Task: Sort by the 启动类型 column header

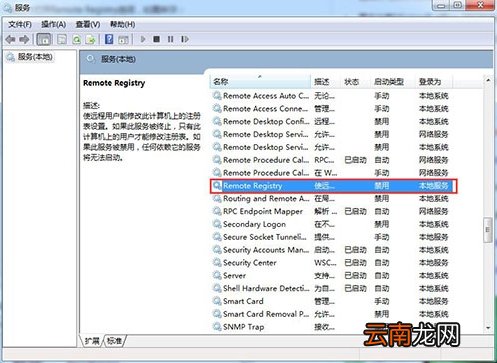Action: tap(393, 81)
